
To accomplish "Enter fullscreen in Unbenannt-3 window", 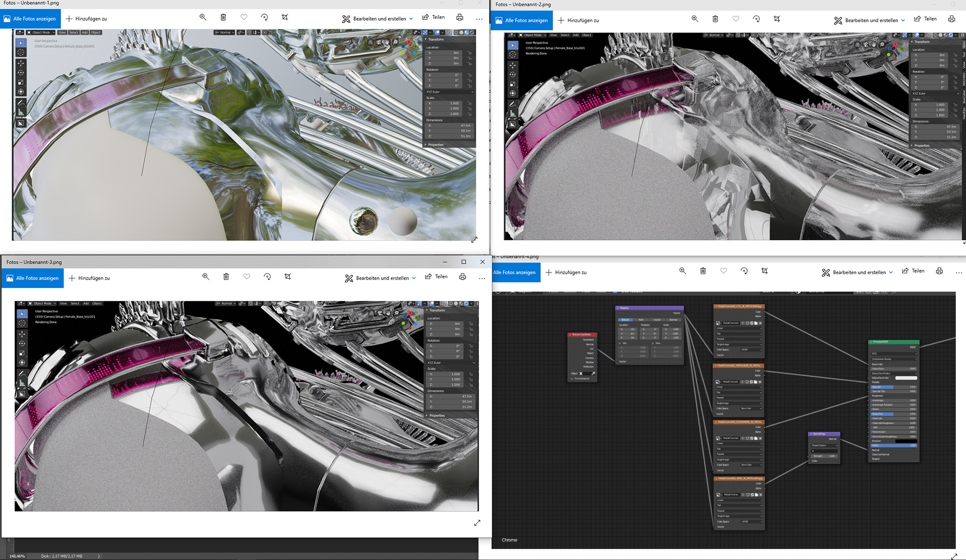I will click(x=477, y=523).
